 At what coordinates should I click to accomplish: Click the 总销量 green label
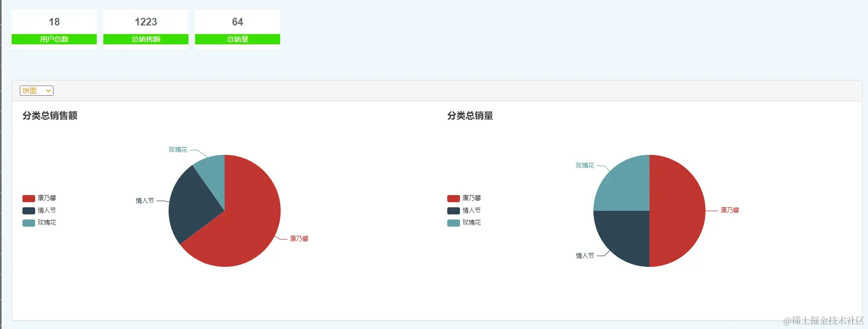237,39
